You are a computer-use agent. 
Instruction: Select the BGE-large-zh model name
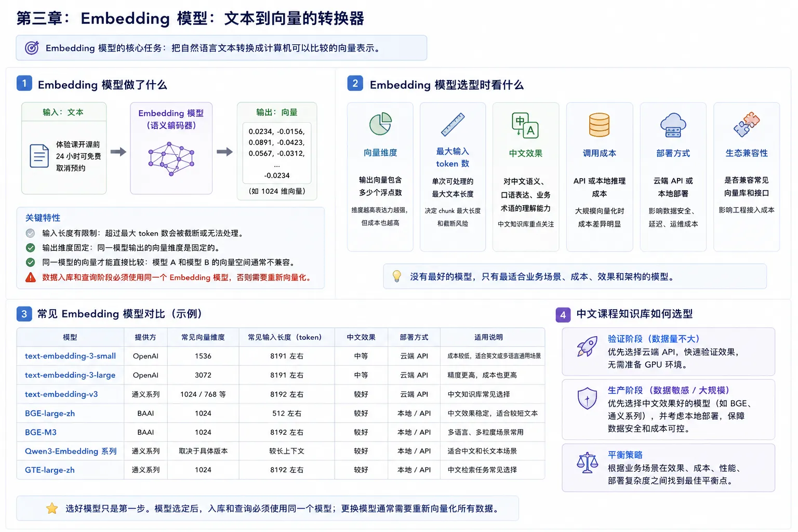pyautogui.click(x=50, y=414)
